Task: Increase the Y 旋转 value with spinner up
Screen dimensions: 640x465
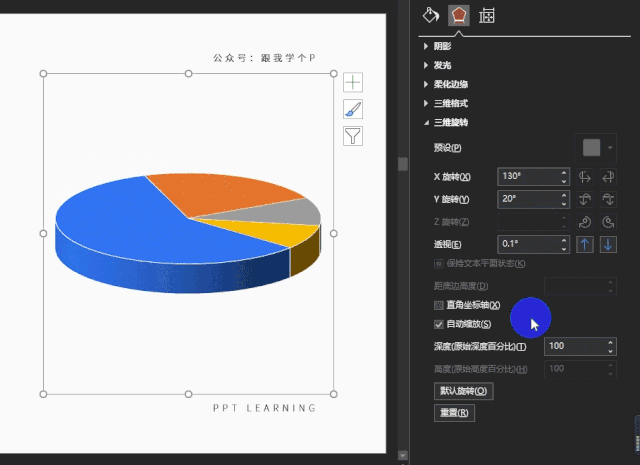Action: pyautogui.click(x=564, y=195)
